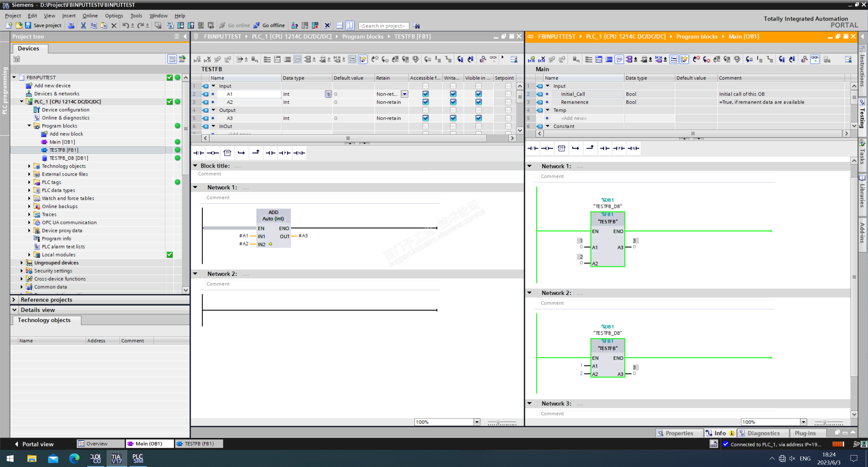Split editor space vertically icon
Screen dimensions: 868x467
point(350,25)
